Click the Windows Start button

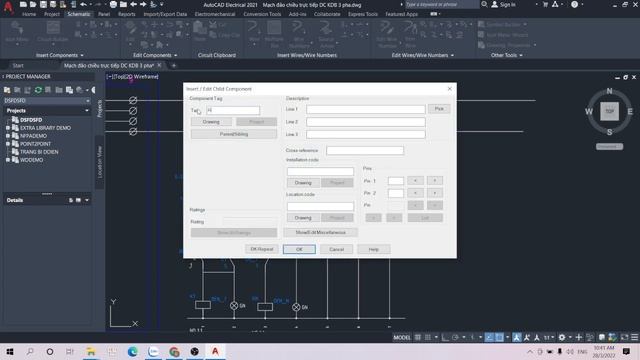click(x=10, y=351)
